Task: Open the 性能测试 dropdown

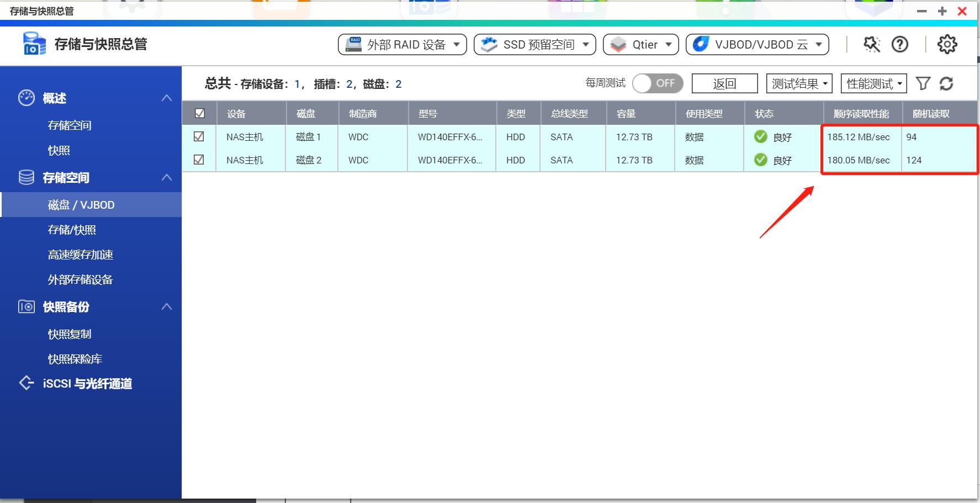Action: coord(873,83)
